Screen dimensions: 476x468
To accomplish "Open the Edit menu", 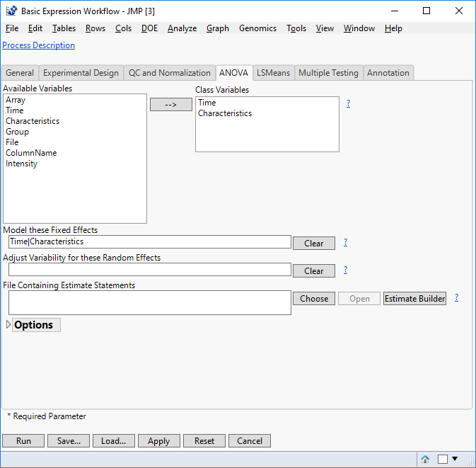I will coord(35,28).
